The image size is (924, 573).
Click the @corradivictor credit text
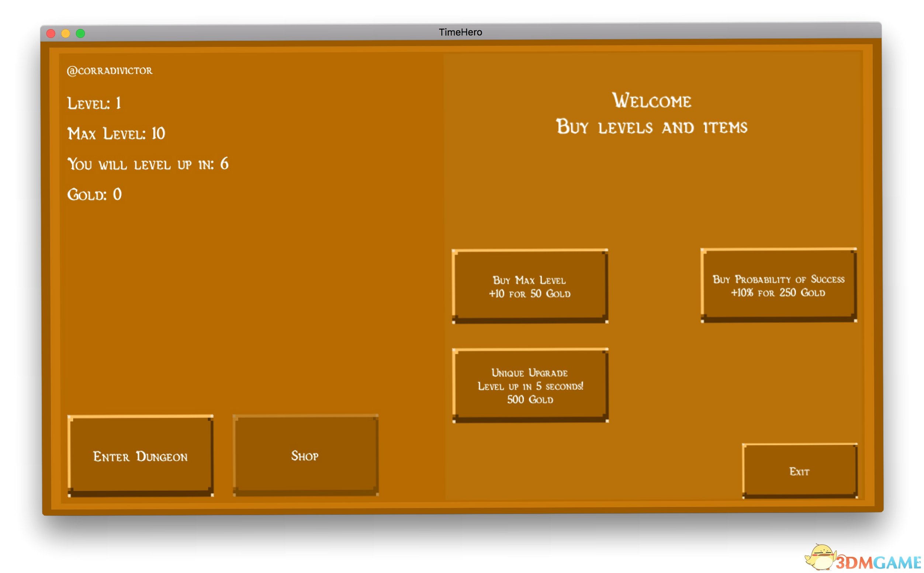(x=110, y=70)
